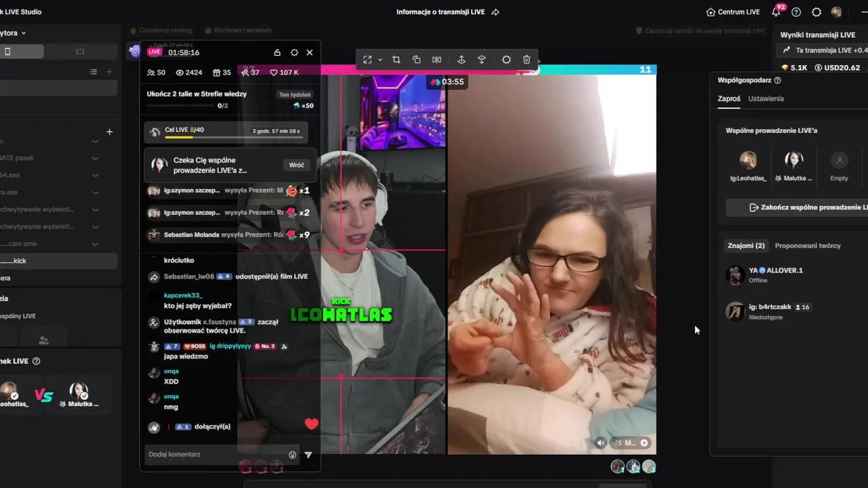Flip the source horizontally

[x=437, y=60]
